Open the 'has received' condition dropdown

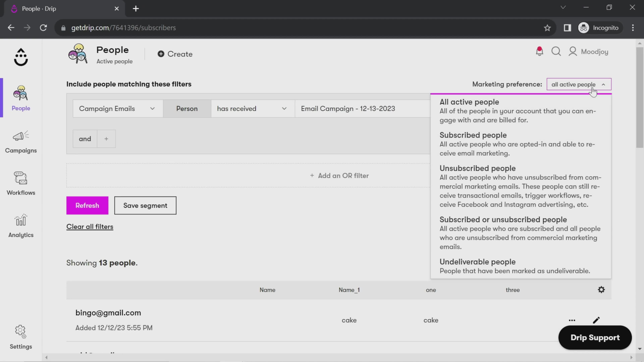point(253,109)
